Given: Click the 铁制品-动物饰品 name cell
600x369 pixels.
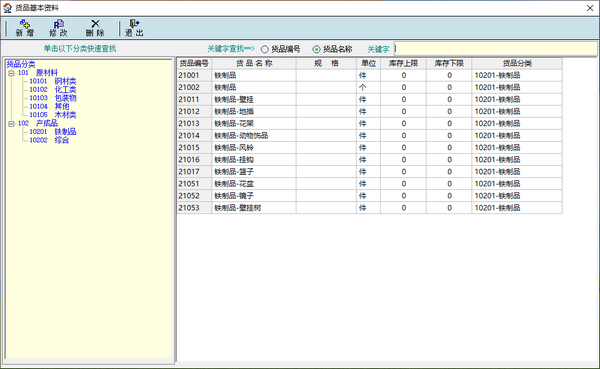Looking at the screenshot, I should (x=254, y=136).
